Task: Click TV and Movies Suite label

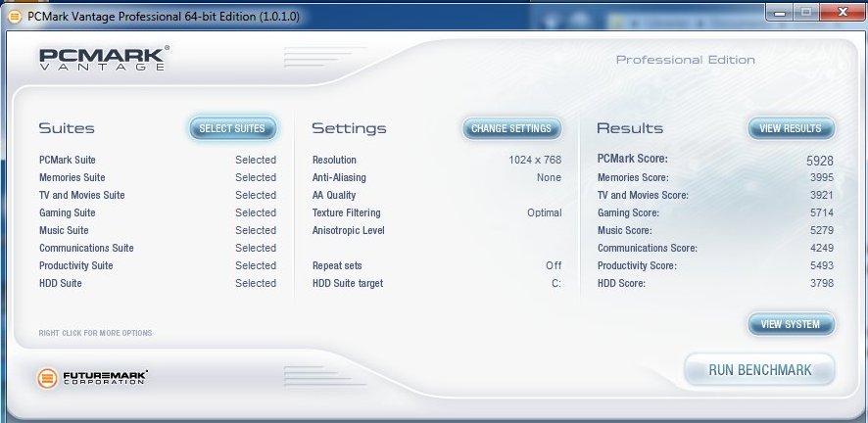Action: (82, 195)
